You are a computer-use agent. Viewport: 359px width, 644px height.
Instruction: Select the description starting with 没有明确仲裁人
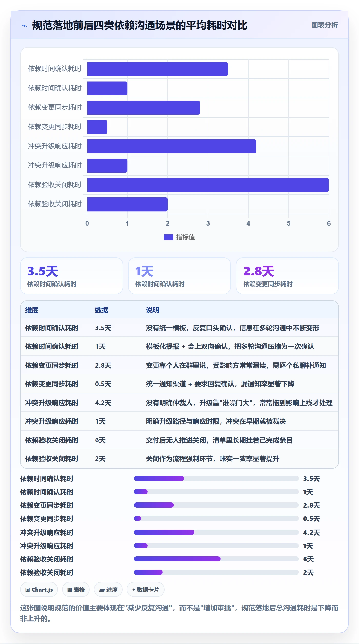point(239,403)
